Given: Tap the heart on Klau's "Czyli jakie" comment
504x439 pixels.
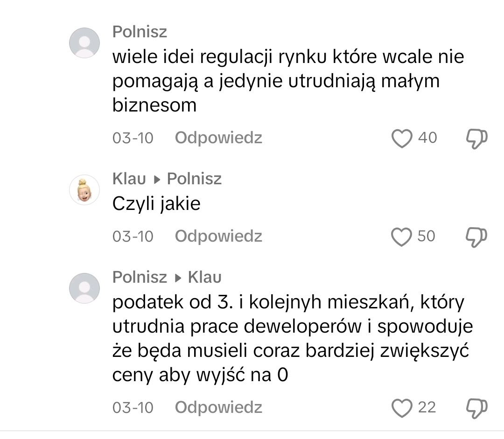Looking at the screenshot, I should 402,237.
